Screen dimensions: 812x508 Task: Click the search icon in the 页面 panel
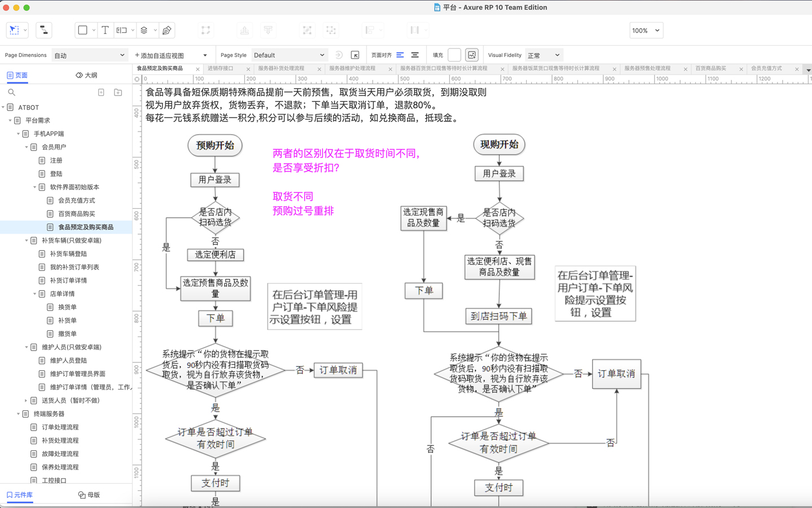pos(11,92)
